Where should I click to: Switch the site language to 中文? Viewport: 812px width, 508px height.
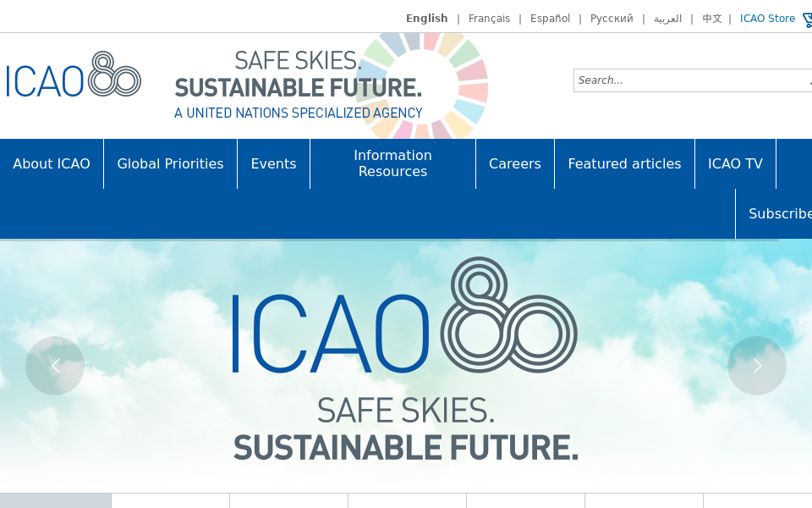tap(711, 18)
